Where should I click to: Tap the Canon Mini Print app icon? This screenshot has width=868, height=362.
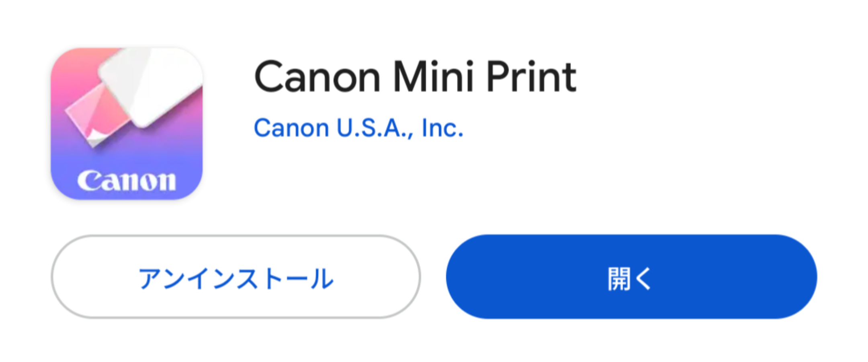click(127, 123)
